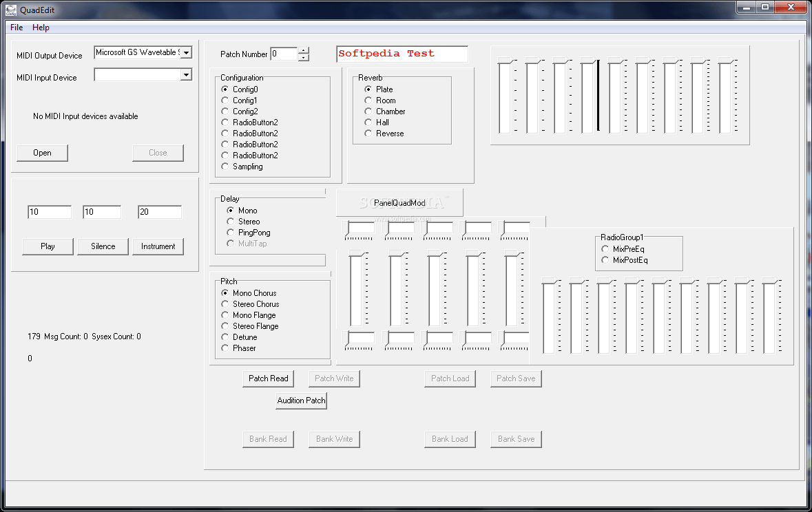Click Patch Read to read the patch

pos(268,378)
